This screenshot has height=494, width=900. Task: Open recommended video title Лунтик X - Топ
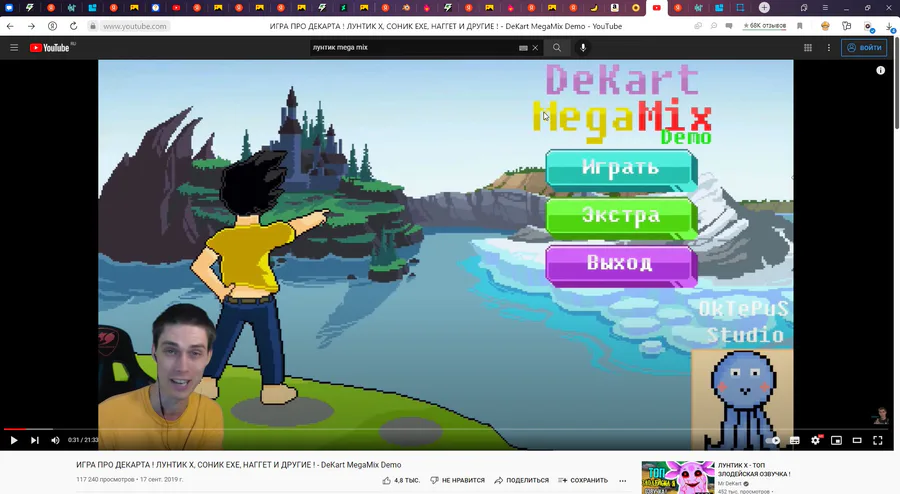754,469
